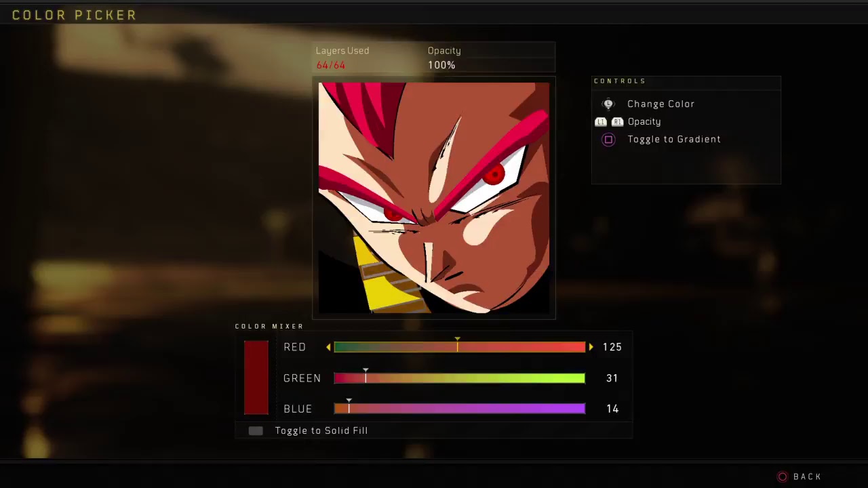Click the RED slider label
Screen dimensions: 868x488
[x=295, y=347]
